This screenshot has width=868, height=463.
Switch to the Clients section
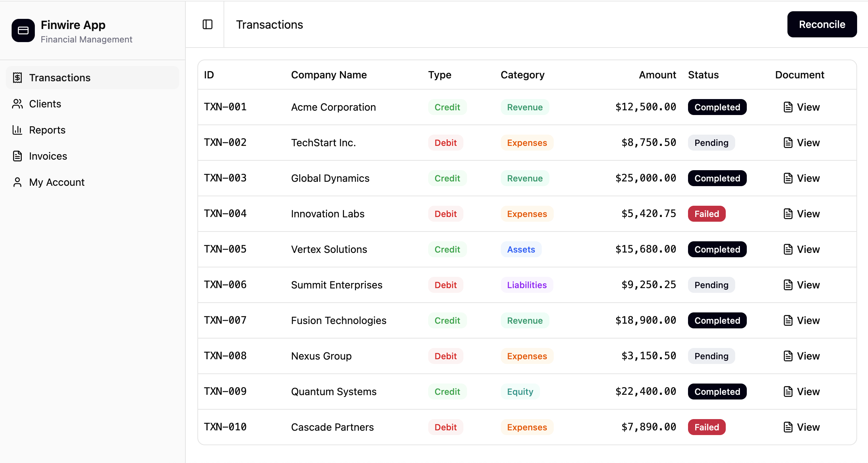pos(45,104)
